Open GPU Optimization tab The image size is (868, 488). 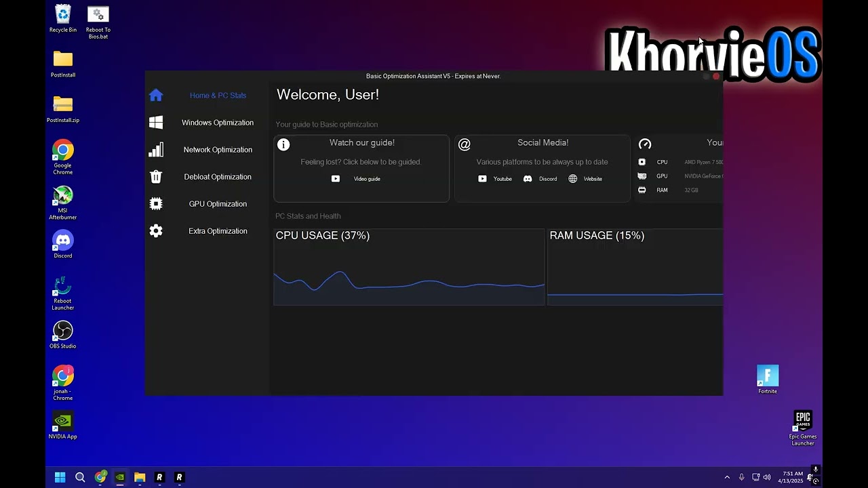[218, 204]
